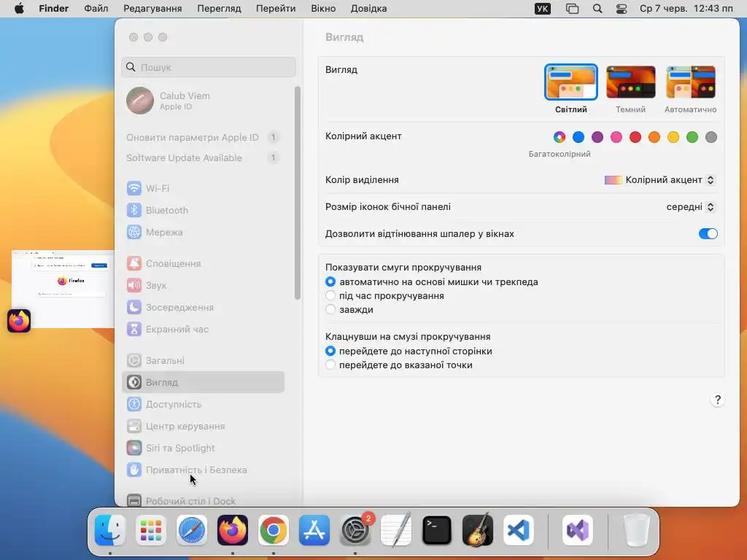Viewport: 747px width, 560px height.
Task: Open Мережа network settings
Action: (204, 232)
